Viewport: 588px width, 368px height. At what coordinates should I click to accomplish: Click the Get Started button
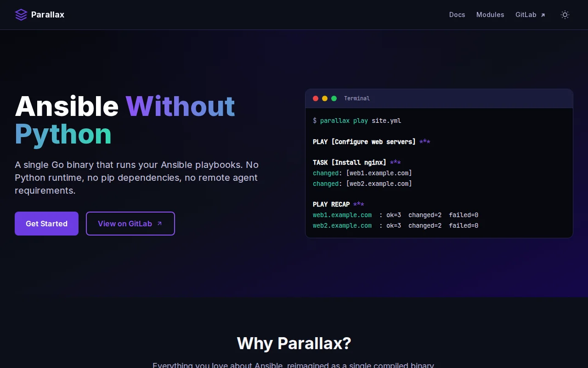point(46,224)
